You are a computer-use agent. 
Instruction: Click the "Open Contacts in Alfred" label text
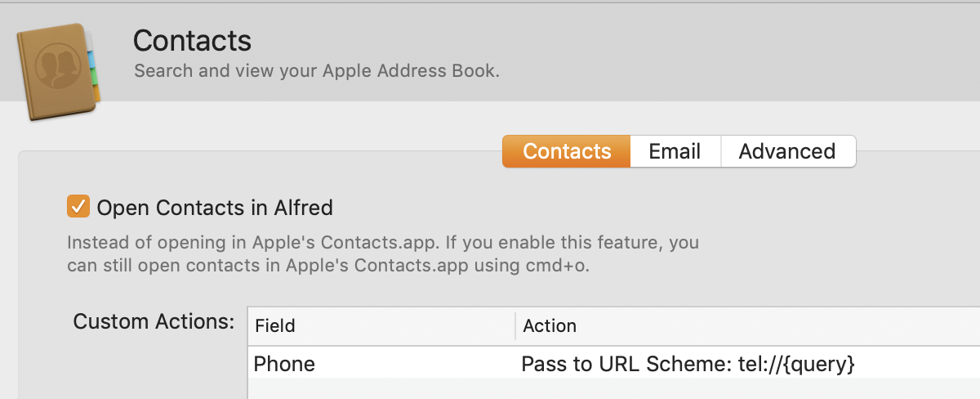click(x=215, y=208)
